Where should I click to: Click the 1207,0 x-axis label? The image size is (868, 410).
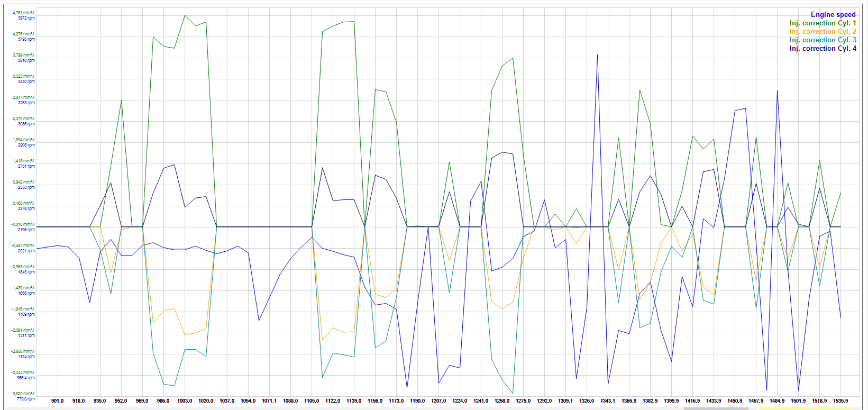pyautogui.click(x=438, y=401)
